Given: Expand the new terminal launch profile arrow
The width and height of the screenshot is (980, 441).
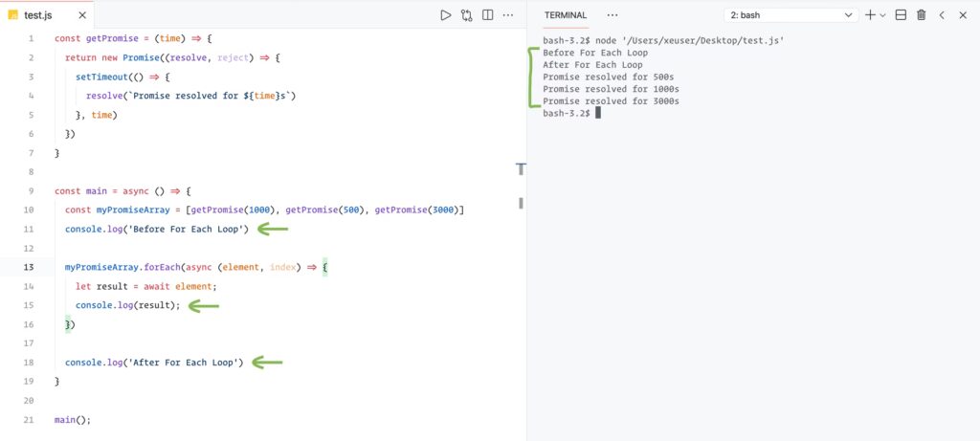Looking at the screenshot, I should tap(882, 15).
